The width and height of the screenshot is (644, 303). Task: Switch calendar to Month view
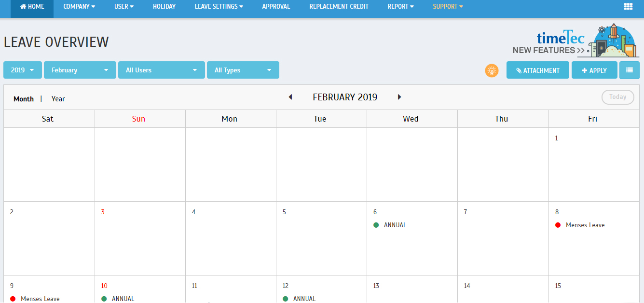24,99
